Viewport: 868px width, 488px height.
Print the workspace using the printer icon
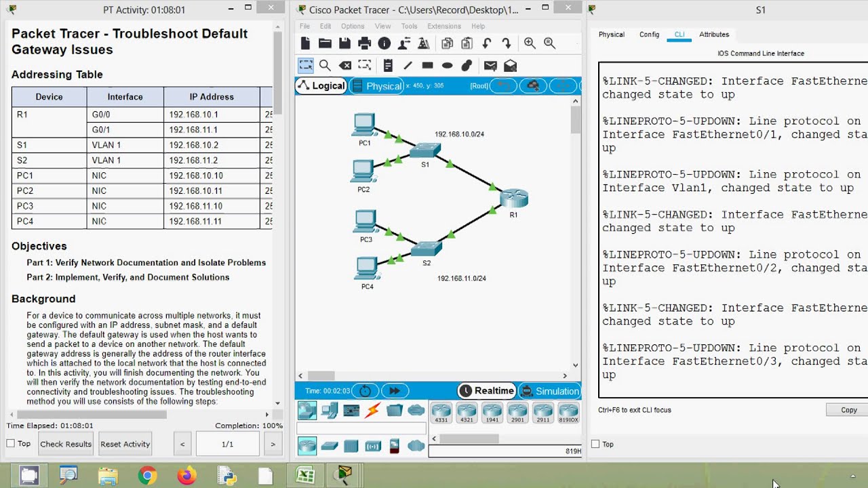[x=364, y=43]
